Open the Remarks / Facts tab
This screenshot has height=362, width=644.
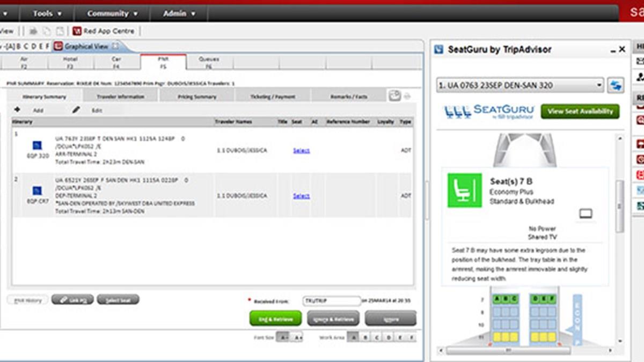coord(349,97)
